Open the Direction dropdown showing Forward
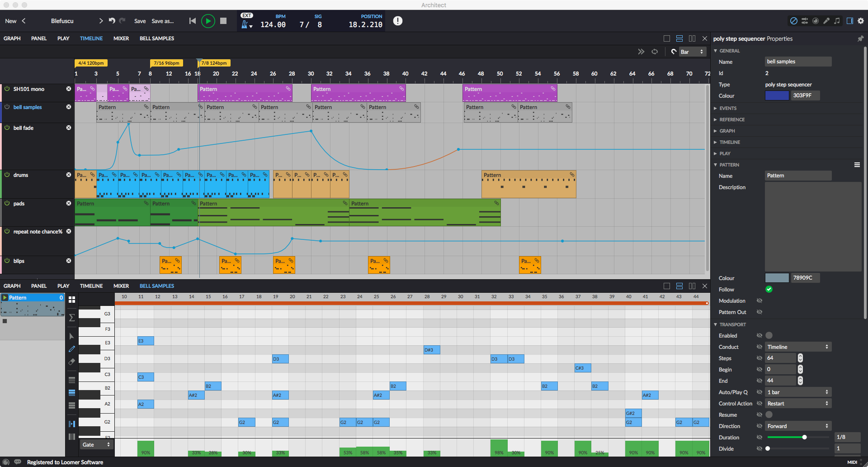Viewport: 868px width, 467px height. point(798,426)
